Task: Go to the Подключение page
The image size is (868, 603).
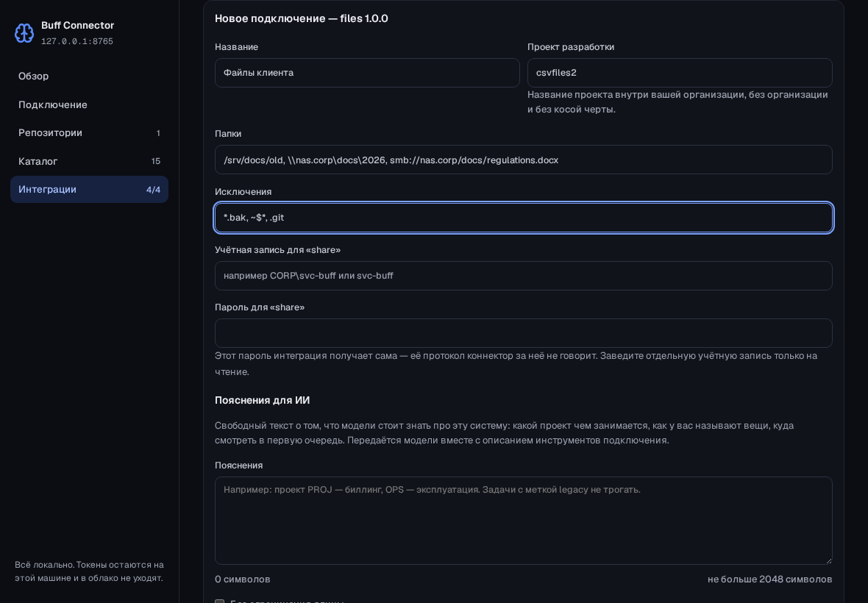Action: pos(89,104)
